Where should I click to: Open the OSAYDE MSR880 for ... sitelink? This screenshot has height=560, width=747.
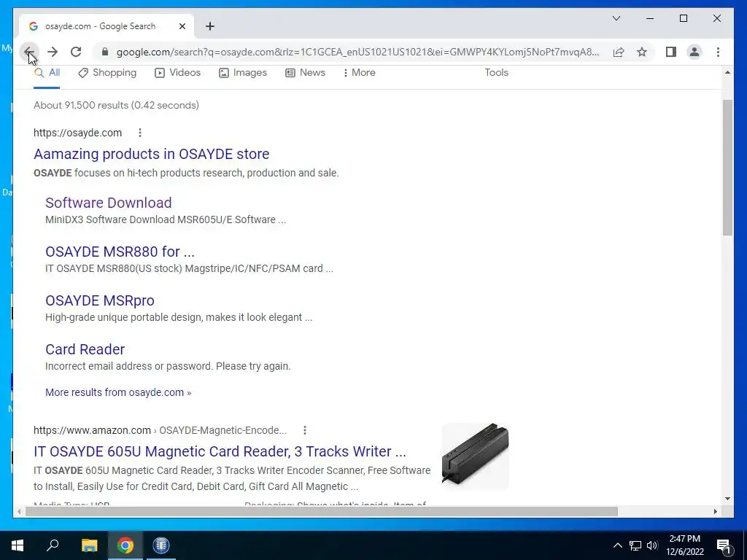click(x=120, y=252)
